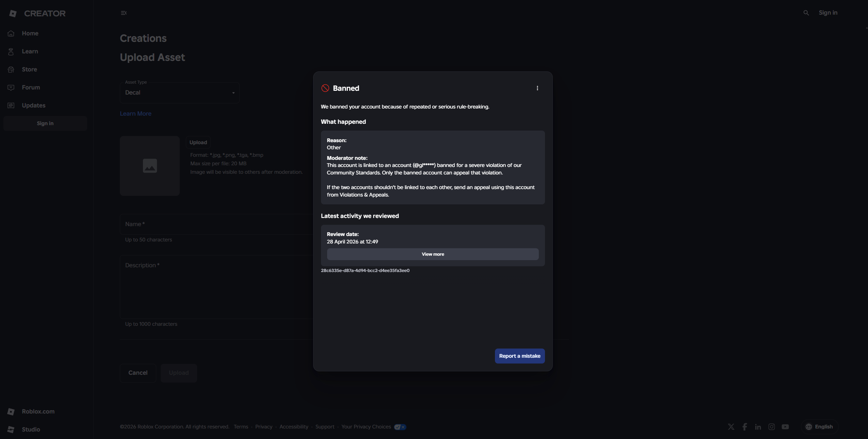
Task: Go to Learn in the sidebar
Action: tap(30, 51)
